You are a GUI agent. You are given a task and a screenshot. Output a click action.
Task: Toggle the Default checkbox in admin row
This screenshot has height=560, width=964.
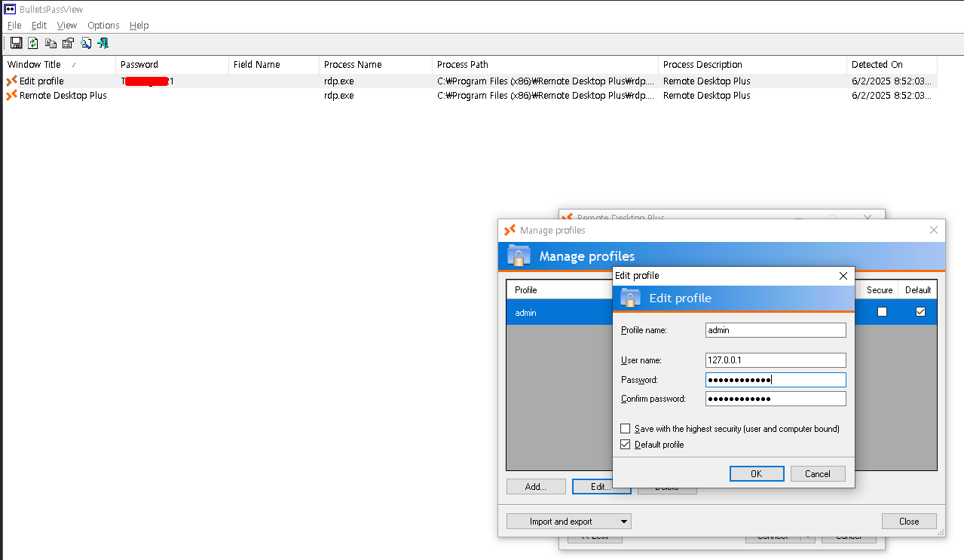click(x=920, y=311)
